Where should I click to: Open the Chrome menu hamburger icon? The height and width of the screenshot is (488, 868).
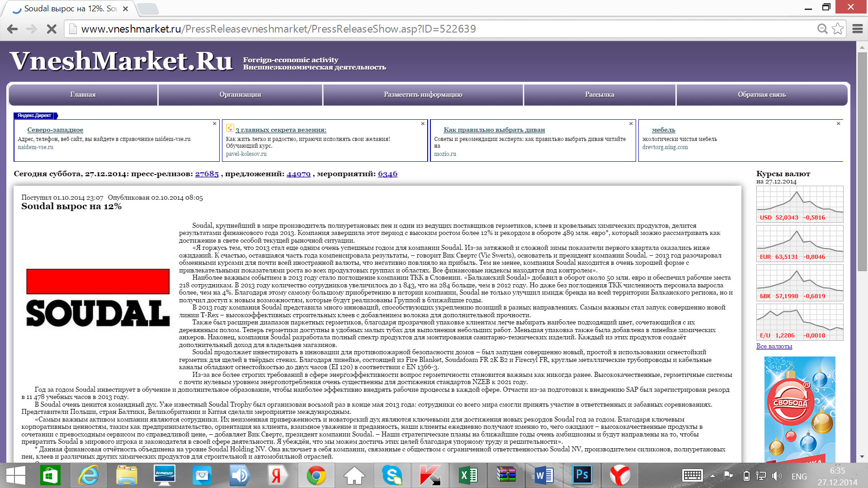(858, 29)
